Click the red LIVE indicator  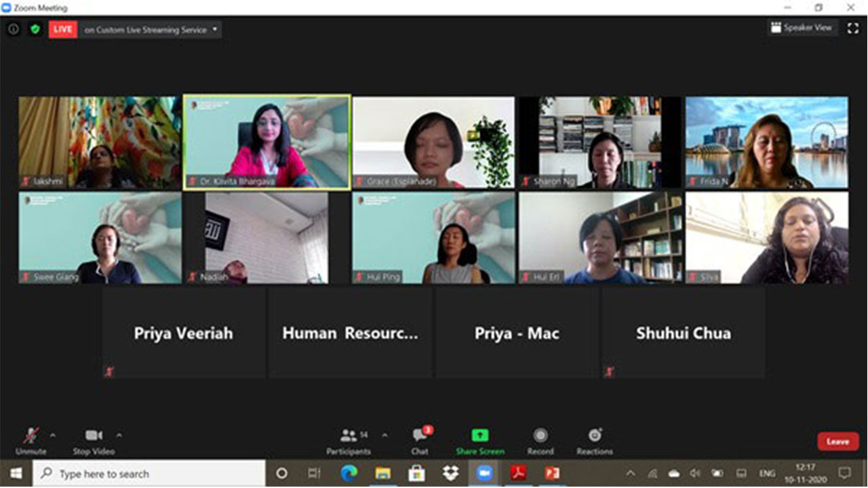tap(62, 30)
